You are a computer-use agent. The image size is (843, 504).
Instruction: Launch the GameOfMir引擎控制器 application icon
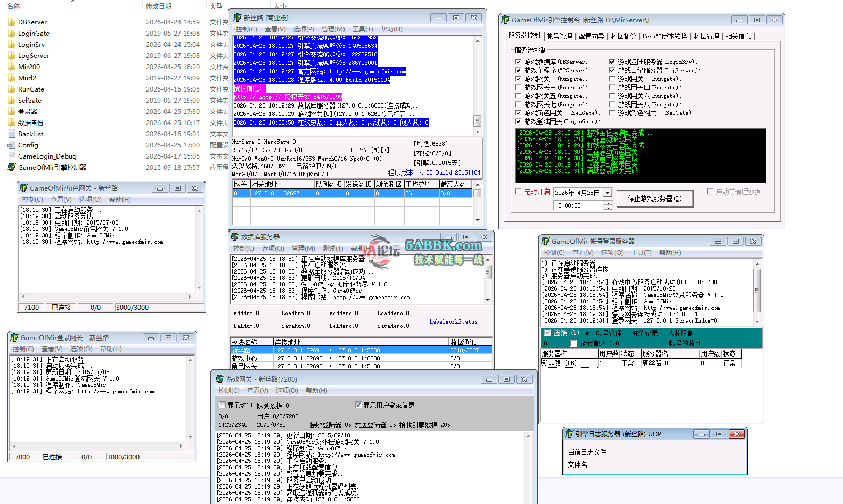(x=11, y=168)
